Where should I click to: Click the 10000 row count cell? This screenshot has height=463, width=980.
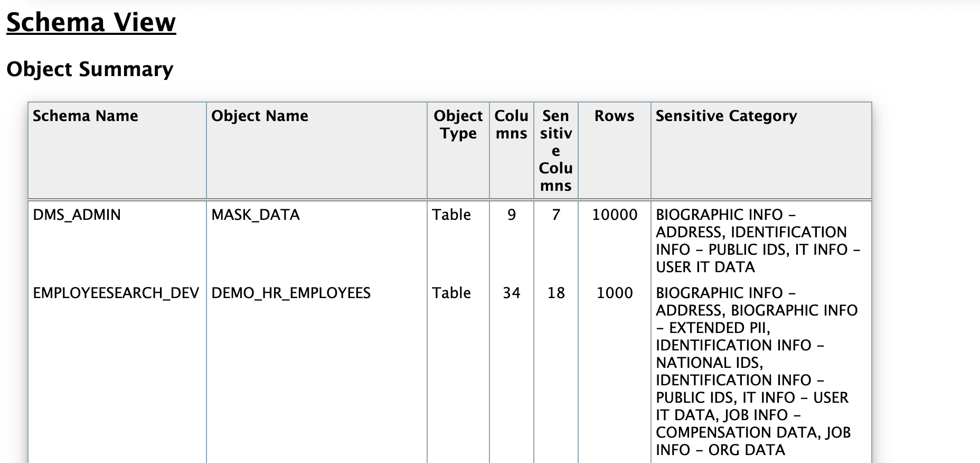[x=615, y=215]
